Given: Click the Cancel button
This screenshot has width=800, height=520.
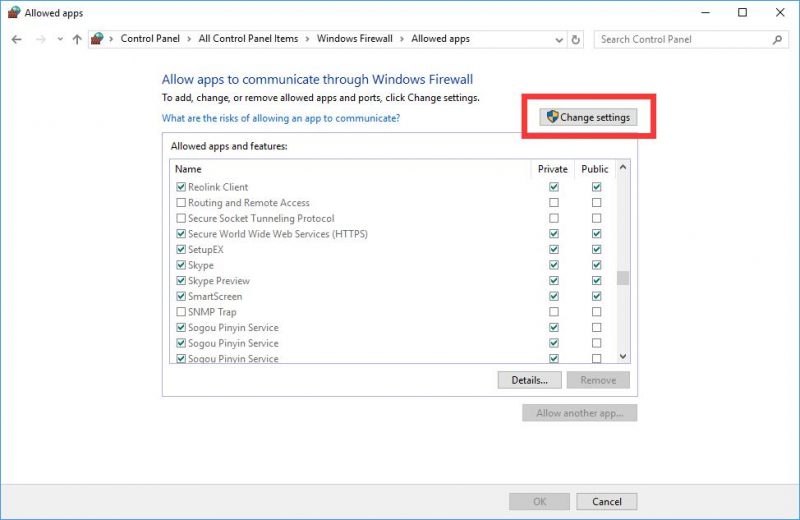Looking at the screenshot, I should point(607,502).
